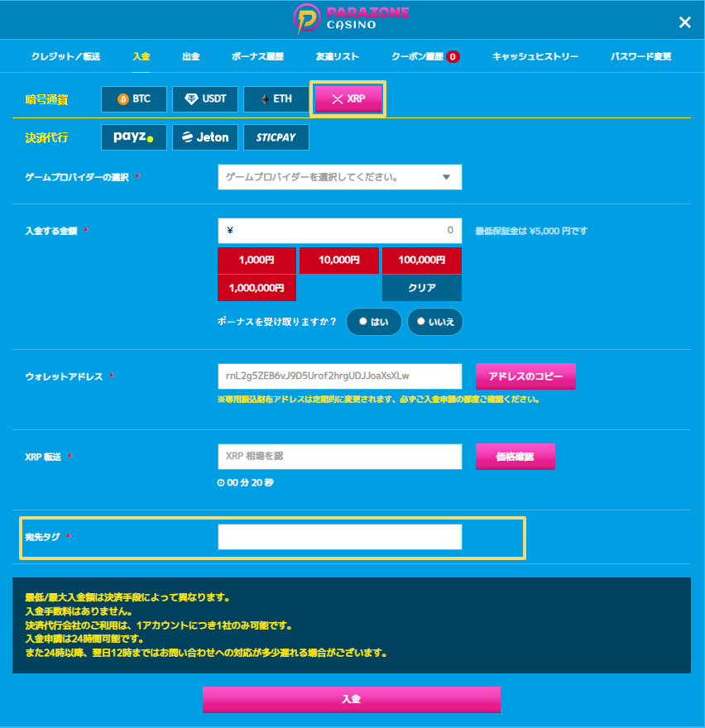This screenshot has height=728, width=705.
Task: Click アドレスのコピー button
Action: (x=525, y=376)
